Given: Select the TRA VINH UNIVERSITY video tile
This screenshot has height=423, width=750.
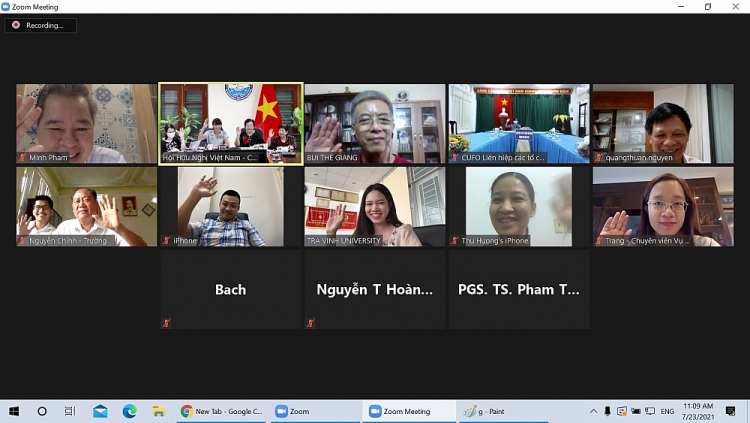Looking at the screenshot, I should click(x=375, y=207).
